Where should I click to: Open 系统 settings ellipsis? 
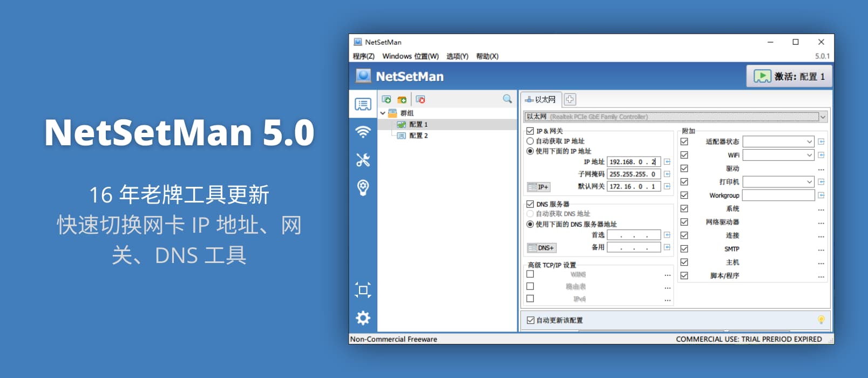coord(821,210)
